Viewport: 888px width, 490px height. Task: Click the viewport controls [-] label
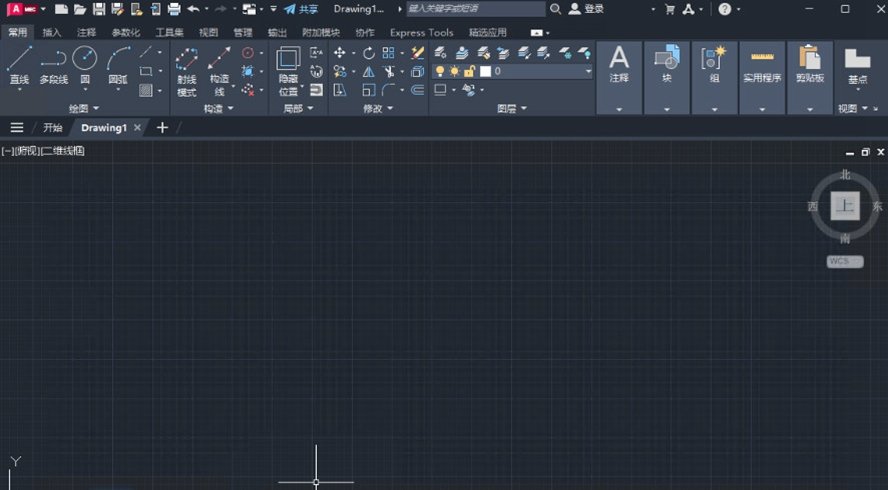point(7,151)
